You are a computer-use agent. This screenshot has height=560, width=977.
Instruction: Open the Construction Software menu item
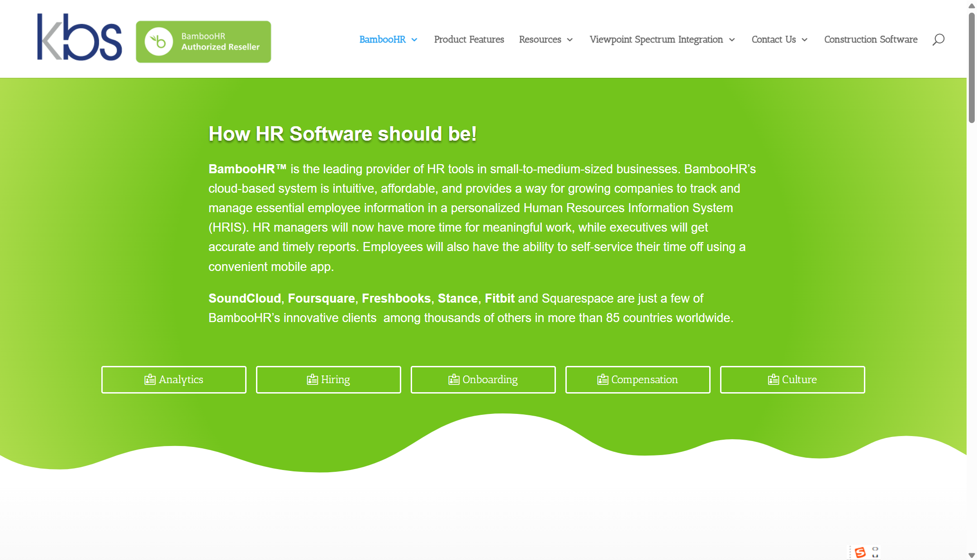[x=870, y=39]
